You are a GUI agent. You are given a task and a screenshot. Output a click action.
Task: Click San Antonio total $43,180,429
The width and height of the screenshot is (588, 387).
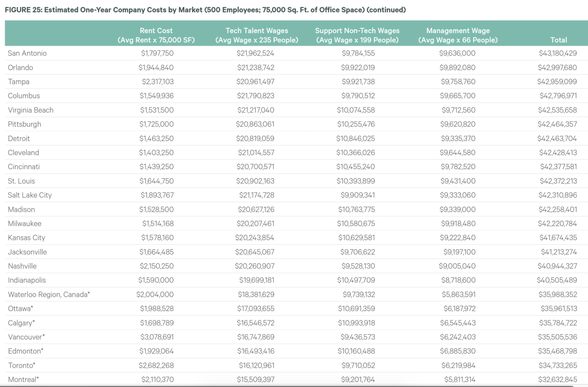558,53
